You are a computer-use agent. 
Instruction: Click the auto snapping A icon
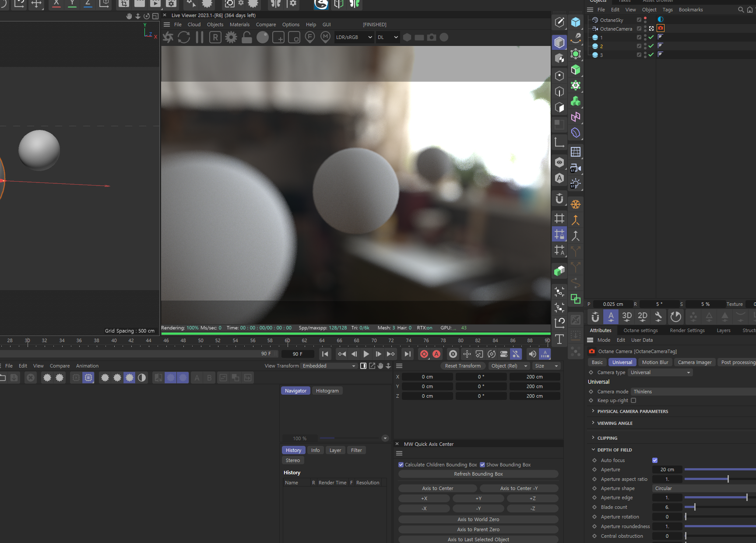click(611, 317)
